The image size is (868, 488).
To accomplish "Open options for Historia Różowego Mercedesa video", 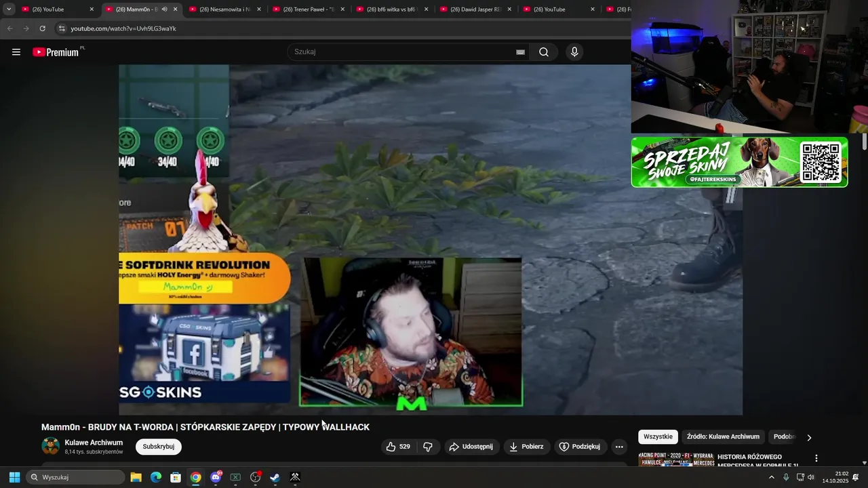I will pyautogui.click(x=816, y=458).
